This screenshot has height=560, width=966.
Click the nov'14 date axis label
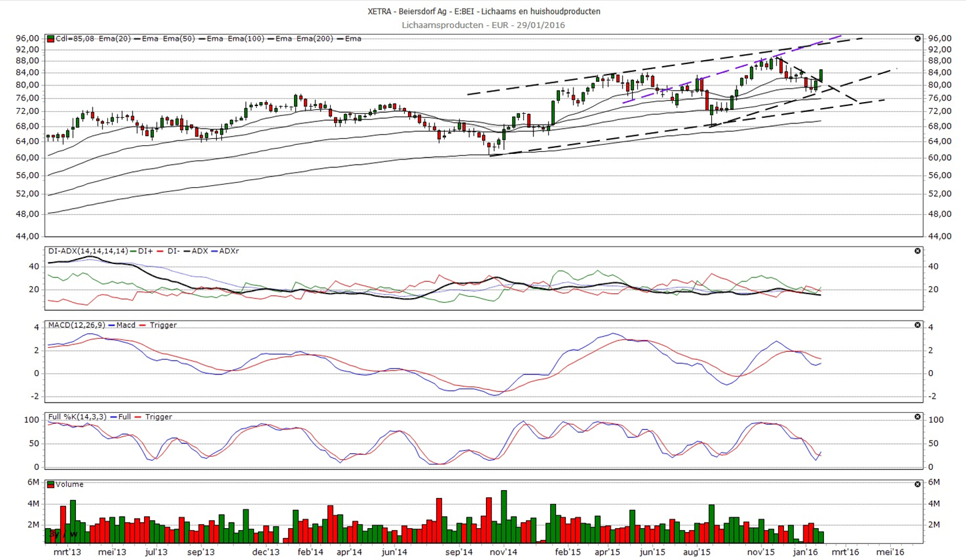[503, 552]
